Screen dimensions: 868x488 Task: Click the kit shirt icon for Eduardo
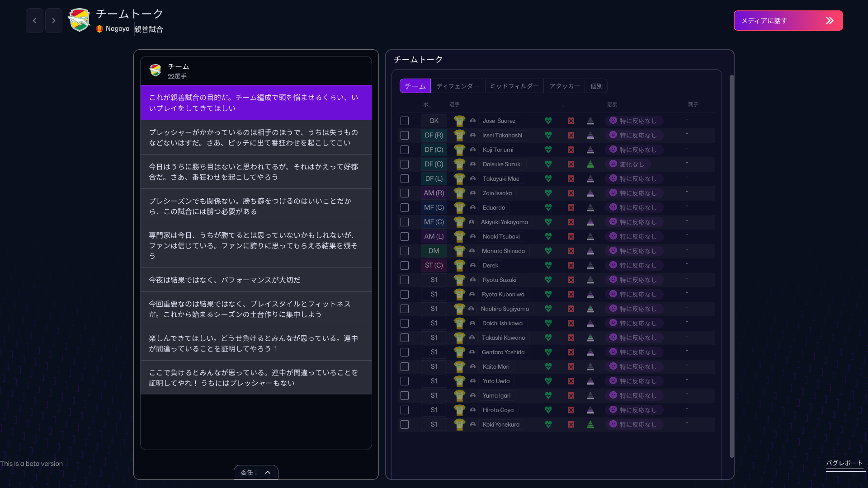pos(459,207)
